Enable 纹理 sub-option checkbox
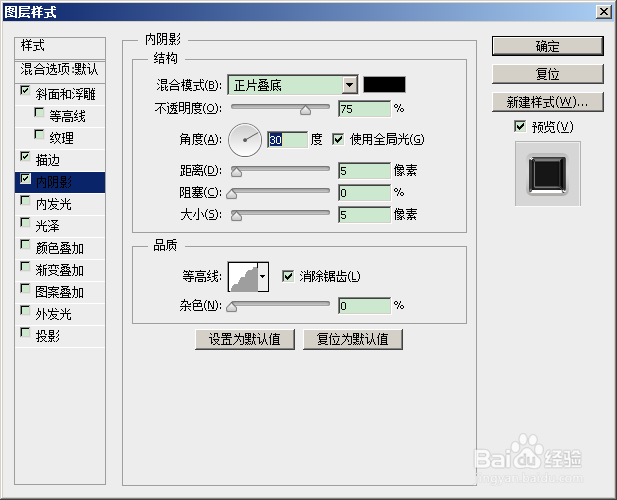 pos(39,135)
